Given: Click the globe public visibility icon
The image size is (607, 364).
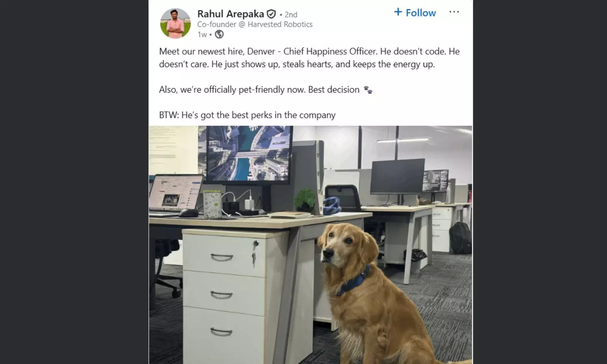Looking at the screenshot, I should click(x=219, y=34).
